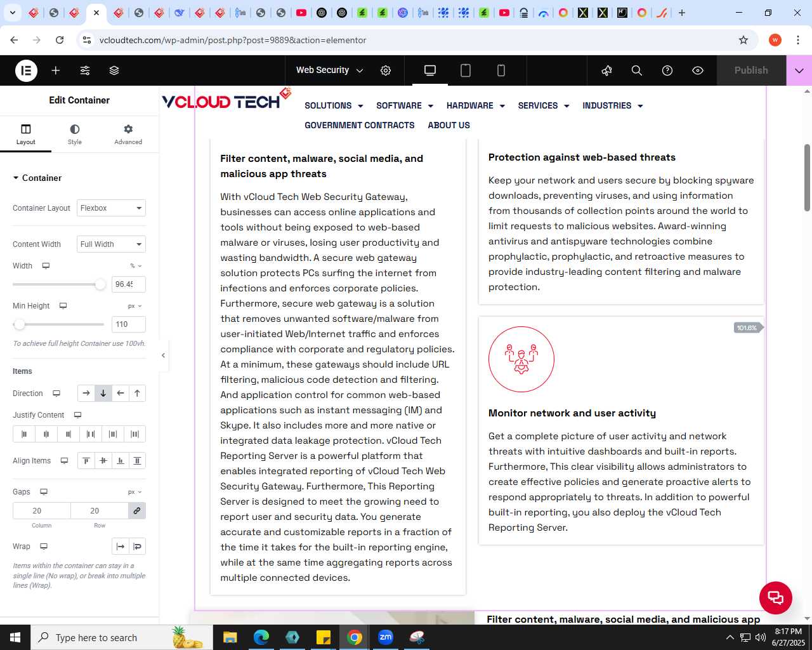Viewport: 812px width, 650px height.
Task: Open page settings gear icon
Action: (x=386, y=70)
